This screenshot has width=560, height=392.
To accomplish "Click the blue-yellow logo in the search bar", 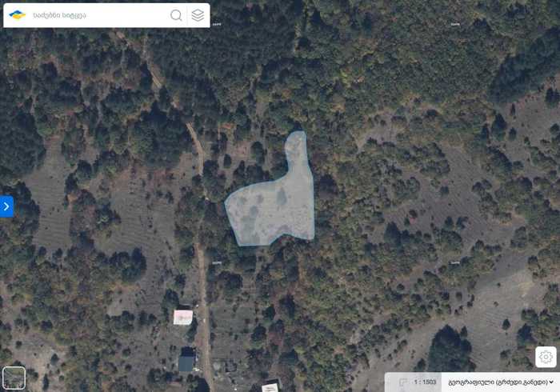I will coord(17,15).
